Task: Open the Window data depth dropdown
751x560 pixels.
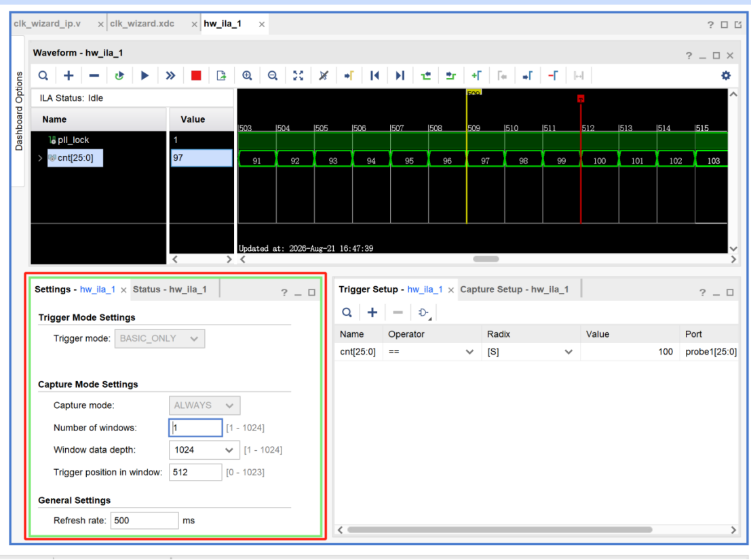Action: coord(204,450)
